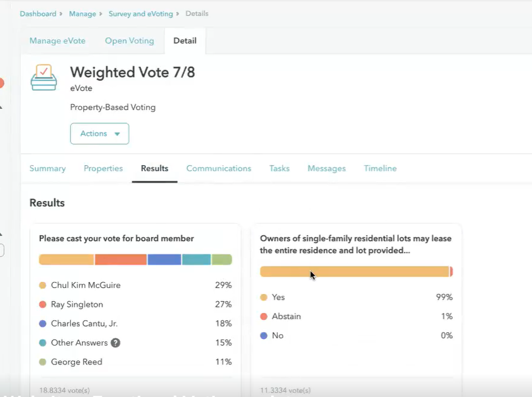
Task: Click the blue dot beside Charles Cantu, Jr.
Action: tap(42, 323)
